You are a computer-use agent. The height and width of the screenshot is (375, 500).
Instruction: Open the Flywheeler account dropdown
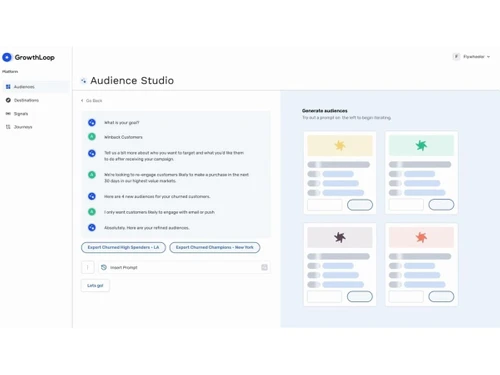coord(472,57)
